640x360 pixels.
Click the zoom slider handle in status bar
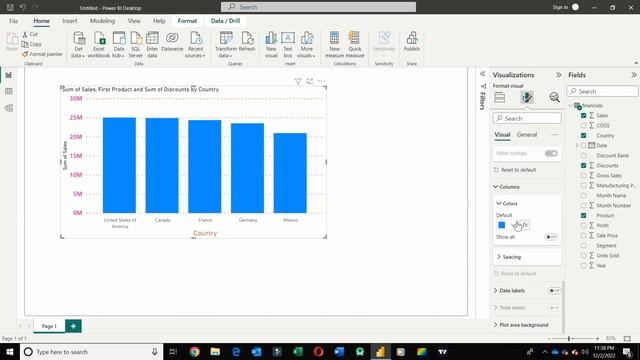point(569,339)
